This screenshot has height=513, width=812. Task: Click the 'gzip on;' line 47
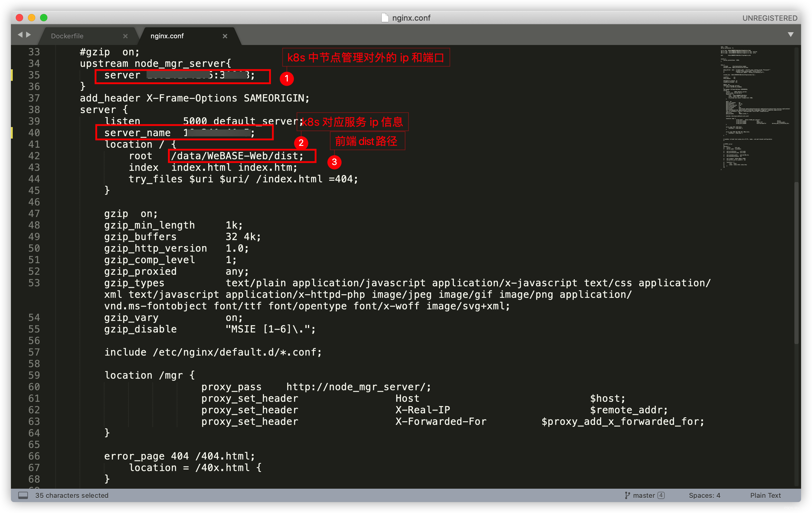(131, 213)
